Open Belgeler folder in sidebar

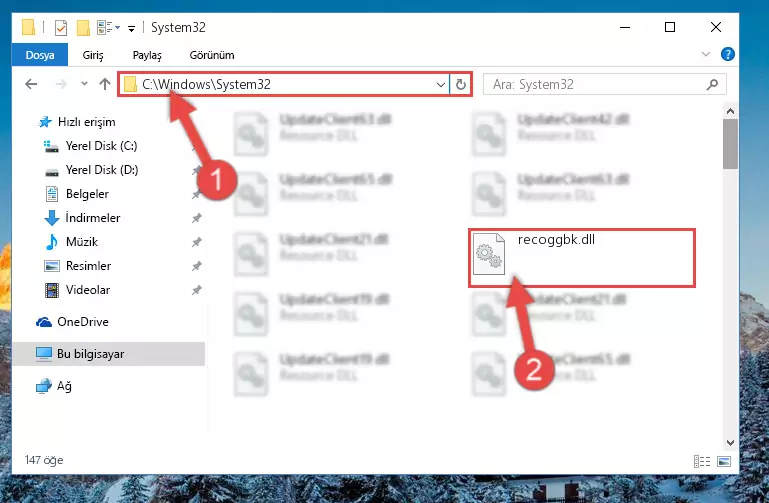pyautogui.click(x=77, y=194)
